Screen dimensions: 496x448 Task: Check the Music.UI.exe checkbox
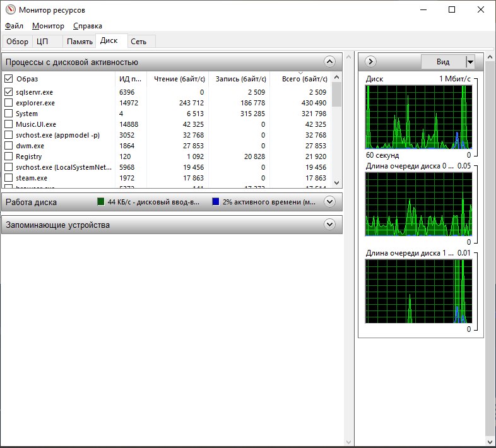coord(9,124)
